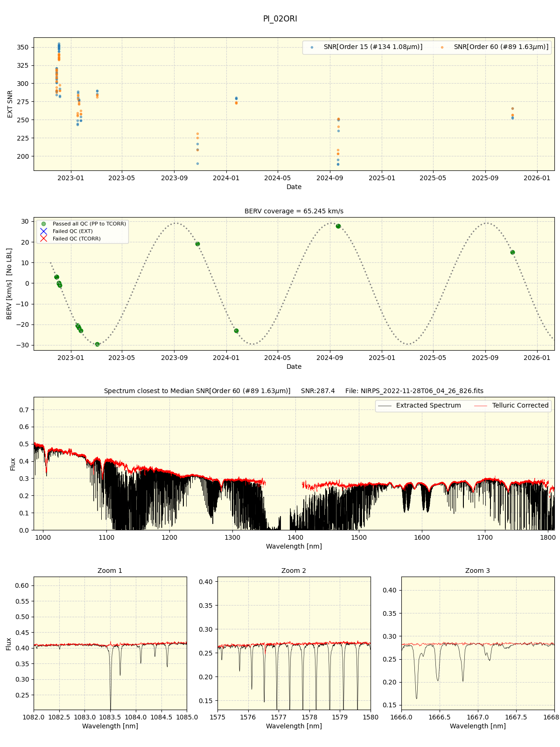The height and width of the screenshot is (747, 560).
Task: Click the Failed QC (TCORR) legend entry
Action: [x=70, y=239]
